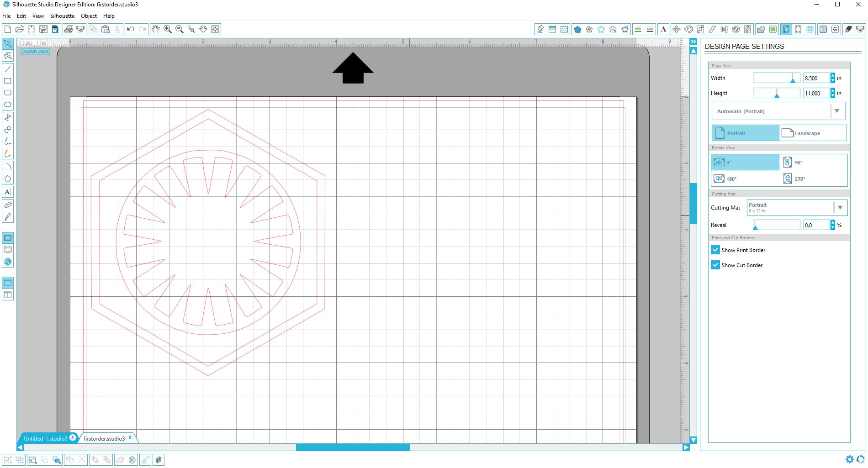
Task: Open the Offset panel spiral icon
Action: click(x=823, y=29)
